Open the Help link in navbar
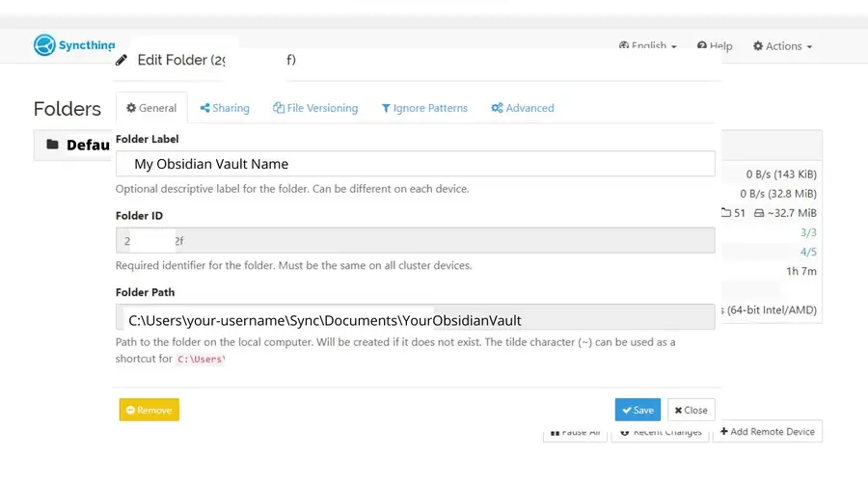This screenshot has width=868, height=482. pos(715,46)
